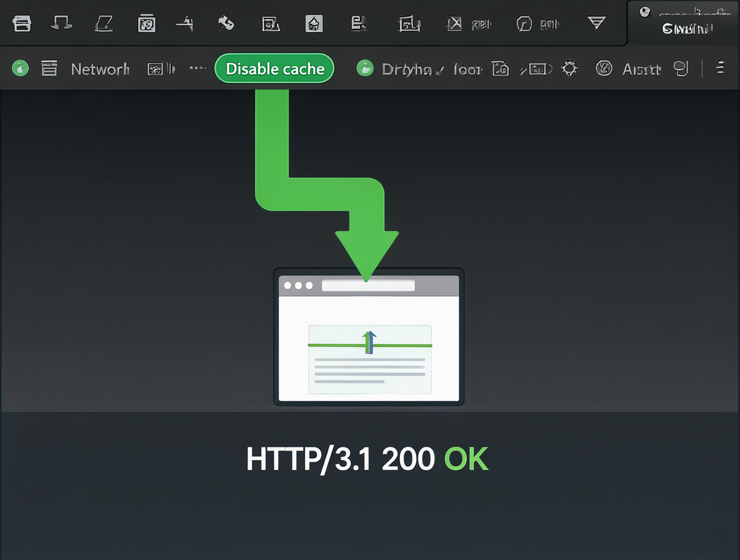This screenshot has width=740, height=560.
Task: Click the circle-slash block icon
Action: (604, 68)
